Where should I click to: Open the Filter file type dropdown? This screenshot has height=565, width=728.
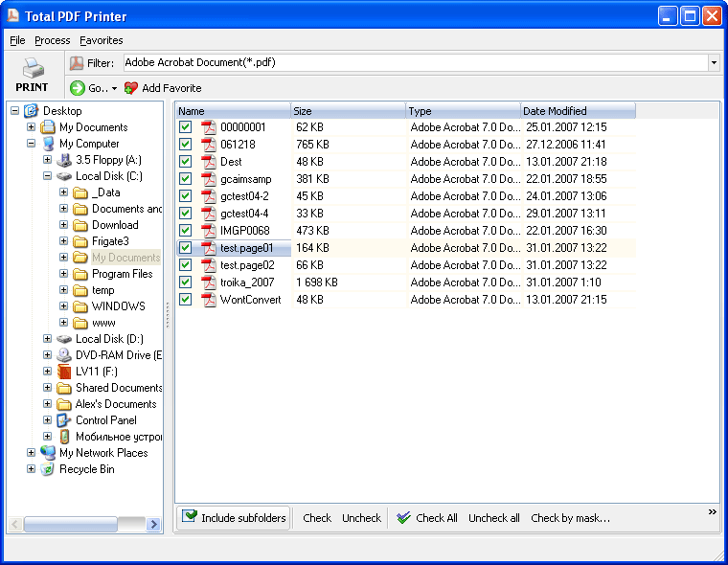[x=714, y=63]
